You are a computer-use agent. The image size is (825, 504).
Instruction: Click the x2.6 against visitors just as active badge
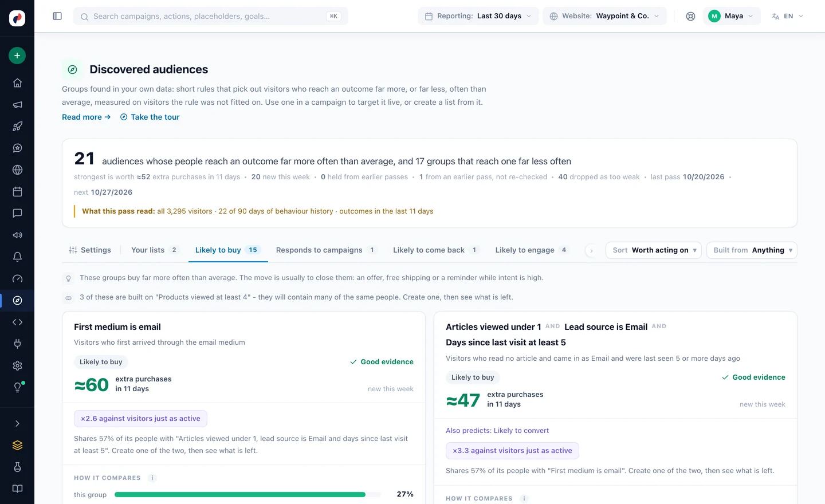[x=140, y=419]
